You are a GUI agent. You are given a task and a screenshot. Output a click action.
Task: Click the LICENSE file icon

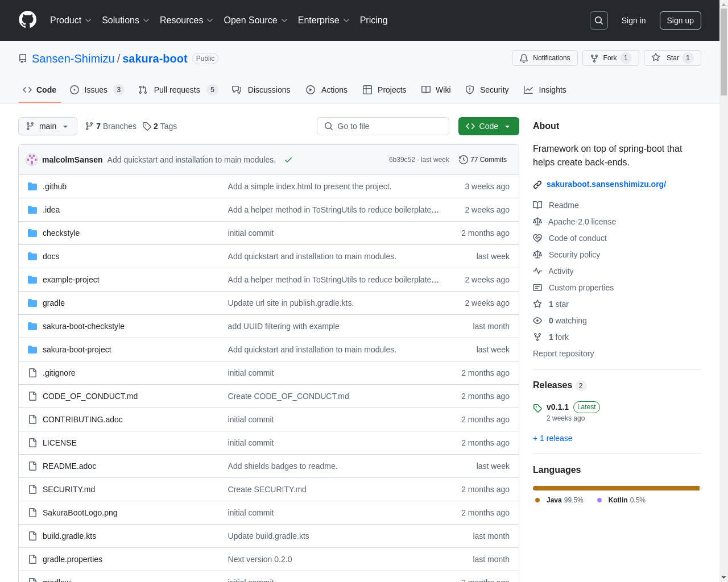[32, 443]
